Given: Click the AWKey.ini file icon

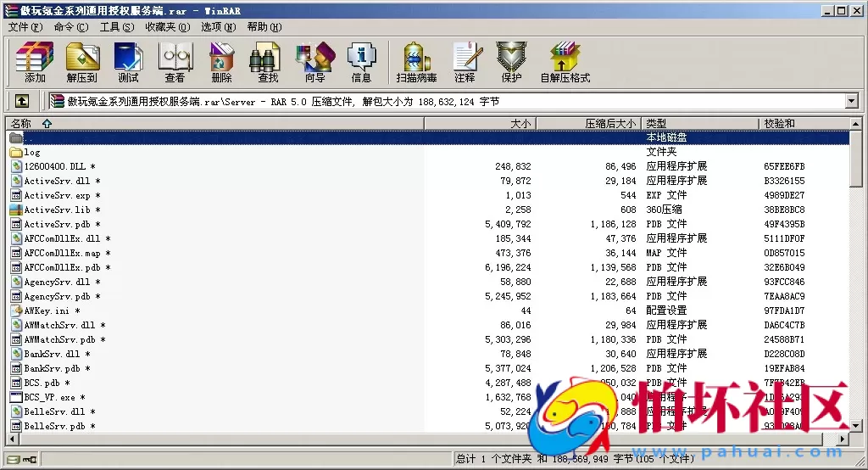Looking at the screenshot, I should [16, 311].
